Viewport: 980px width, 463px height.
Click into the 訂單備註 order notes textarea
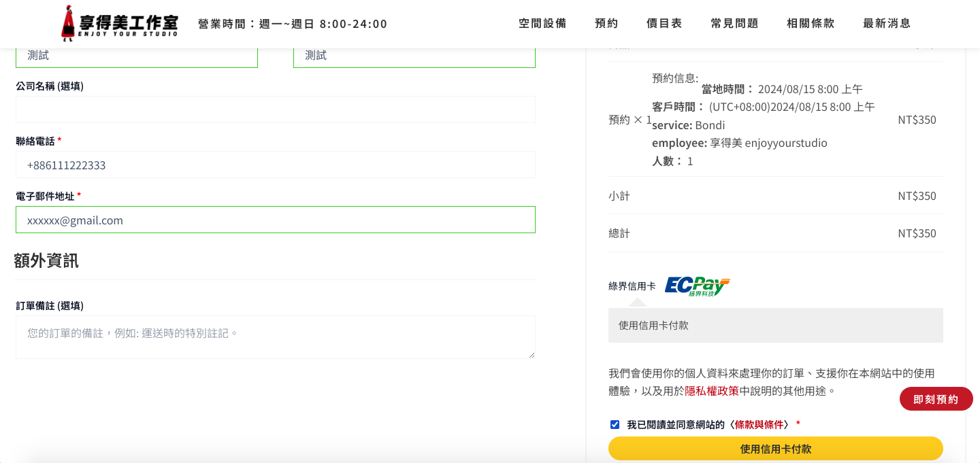pyautogui.click(x=275, y=337)
